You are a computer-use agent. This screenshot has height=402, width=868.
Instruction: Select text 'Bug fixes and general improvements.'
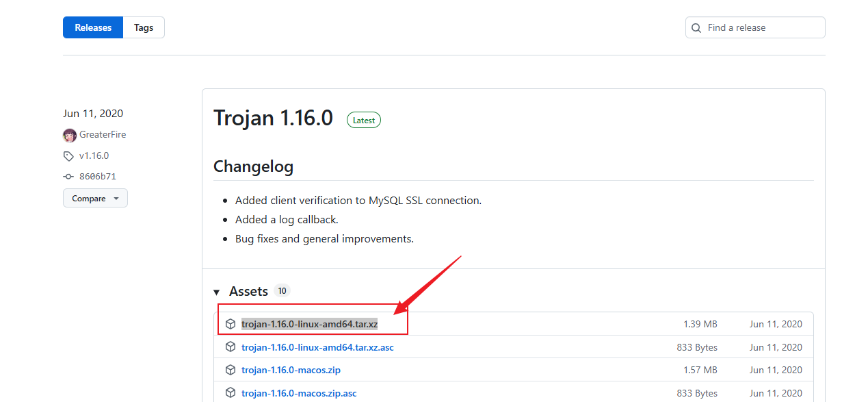[x=324, y=239]
